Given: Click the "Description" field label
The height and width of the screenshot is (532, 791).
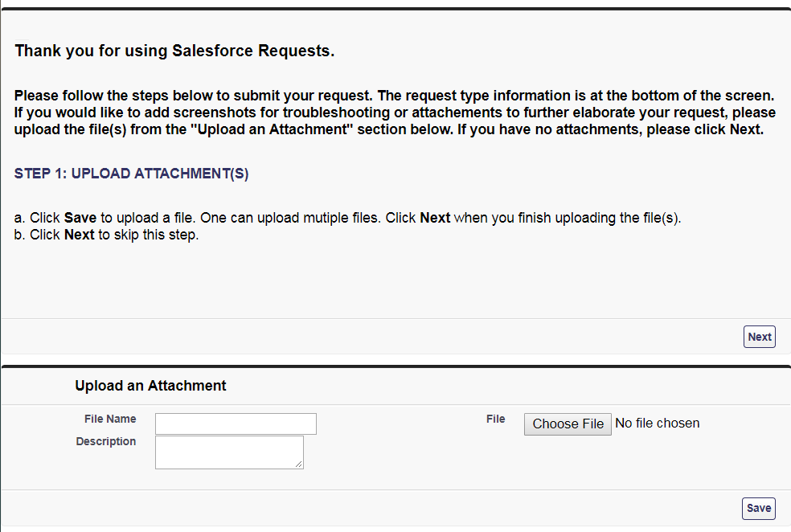Looking at the screenshot, I should 106,441.
